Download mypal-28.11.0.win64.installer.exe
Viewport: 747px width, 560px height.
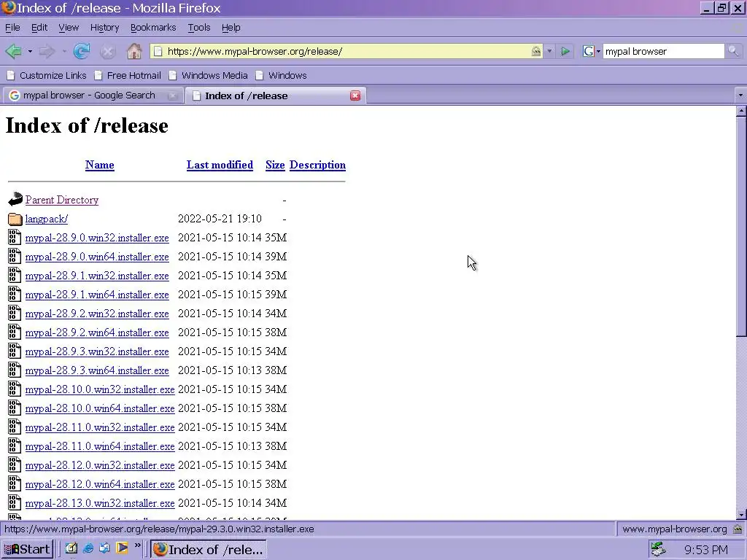click(99, 446)
